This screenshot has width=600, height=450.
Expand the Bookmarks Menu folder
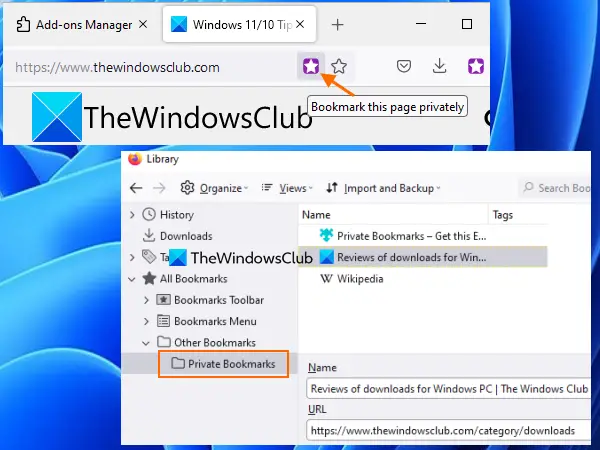tap(146, 321)
